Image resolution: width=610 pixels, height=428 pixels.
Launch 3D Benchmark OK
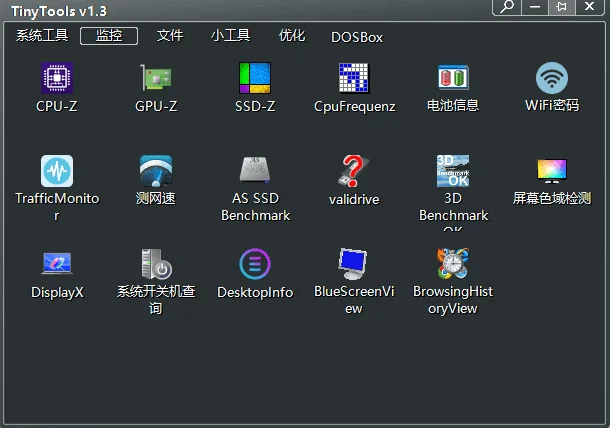(x=453, y=172)
